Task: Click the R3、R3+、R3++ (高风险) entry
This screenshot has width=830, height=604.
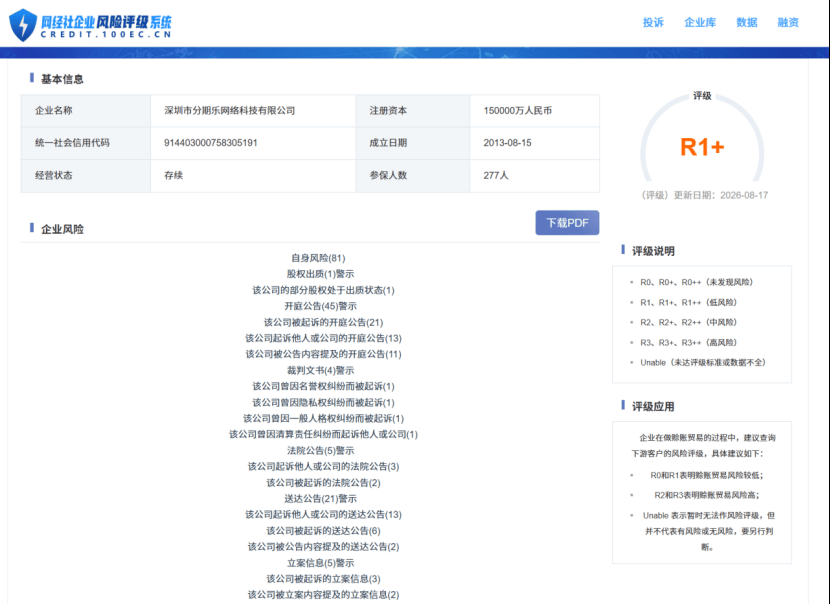Action: [x=688, y=342]
